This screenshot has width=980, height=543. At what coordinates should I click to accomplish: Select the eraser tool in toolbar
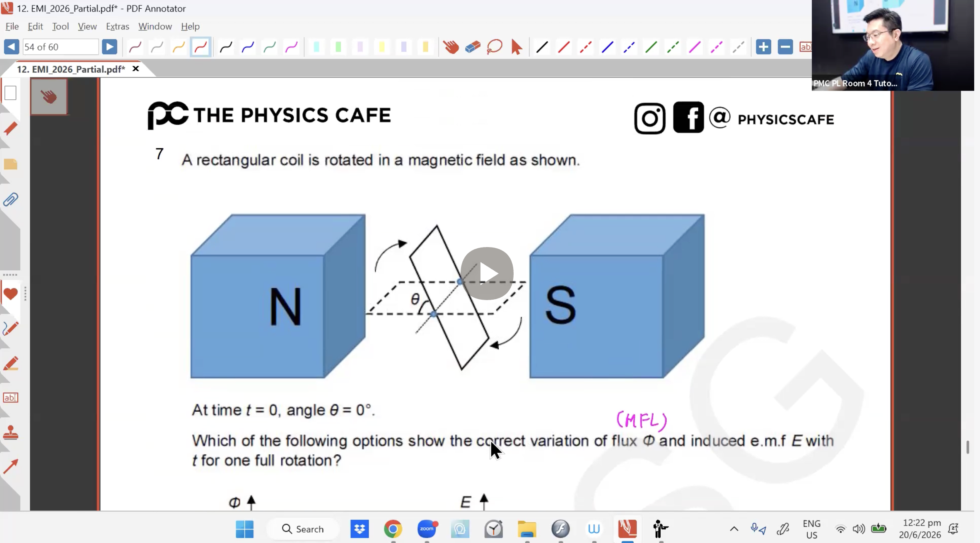(x=473, y=47)
